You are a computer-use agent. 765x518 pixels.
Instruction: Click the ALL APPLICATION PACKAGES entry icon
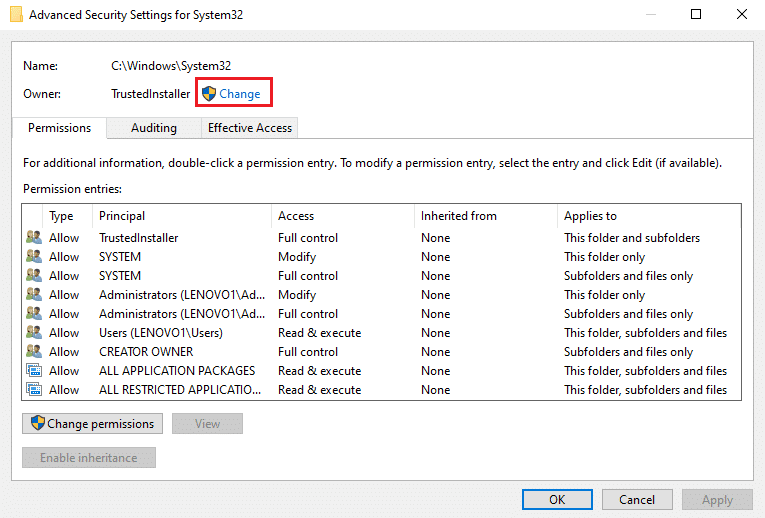point(34,371)
